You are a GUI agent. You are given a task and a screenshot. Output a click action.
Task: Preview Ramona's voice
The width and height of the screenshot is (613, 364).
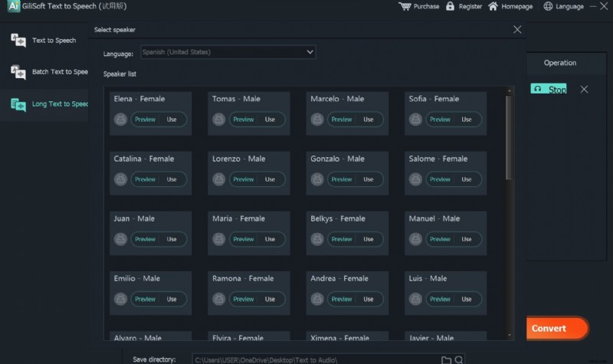click(244, 299)
